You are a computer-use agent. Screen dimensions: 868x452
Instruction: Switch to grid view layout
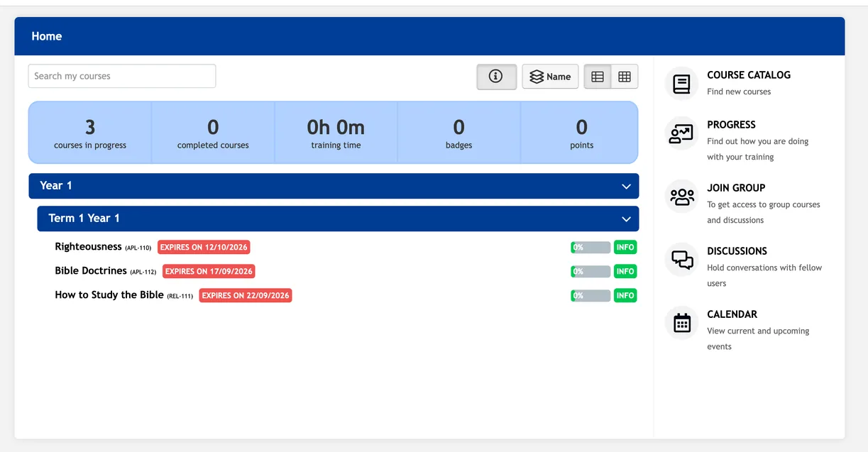(625, 77)
